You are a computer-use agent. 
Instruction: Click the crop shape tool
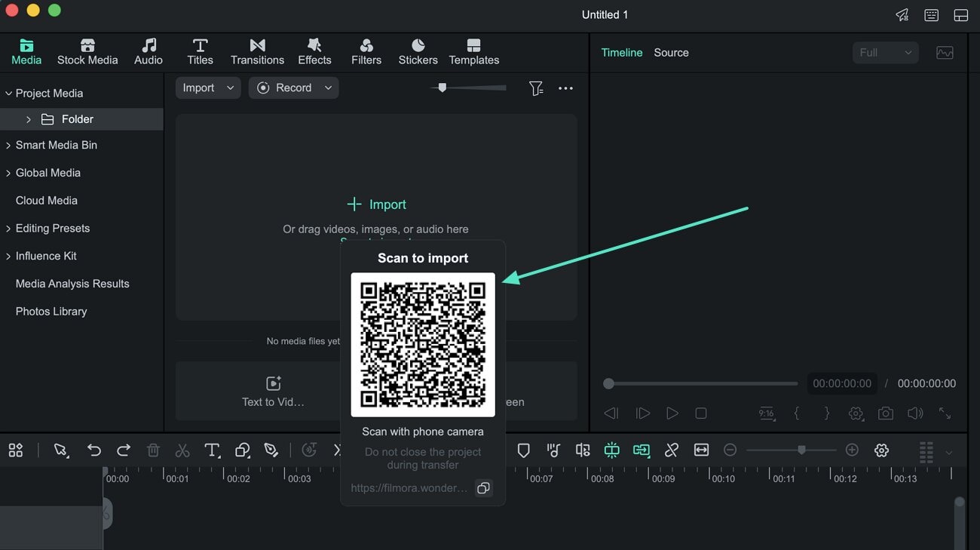[242, 450]
